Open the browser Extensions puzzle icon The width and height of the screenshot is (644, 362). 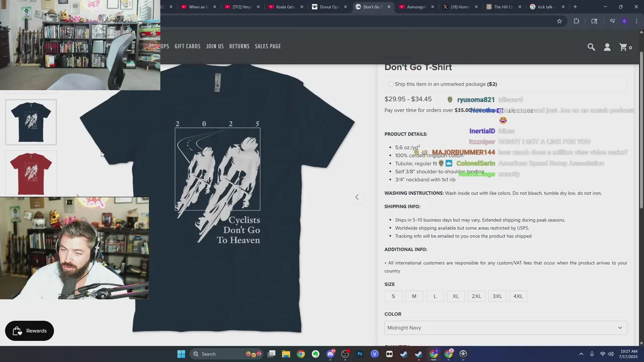(577, 21)
